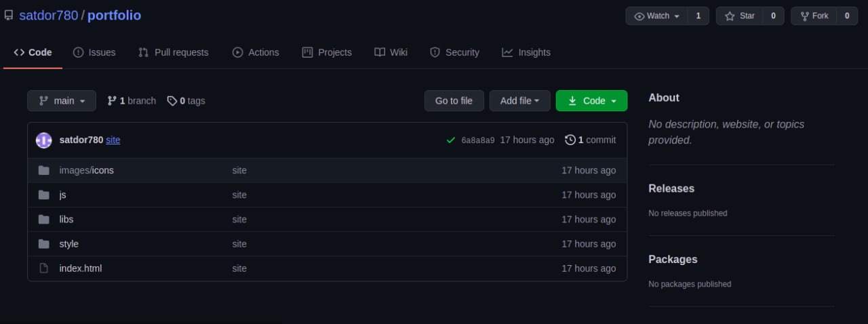
Task: Open commit hash 6a8a8a9
Action: coord(478,140)
